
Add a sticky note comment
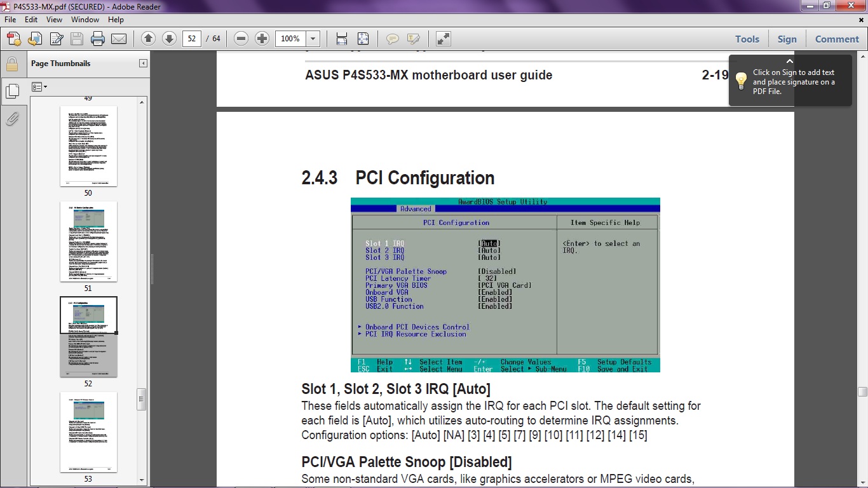tap(392, 39)
